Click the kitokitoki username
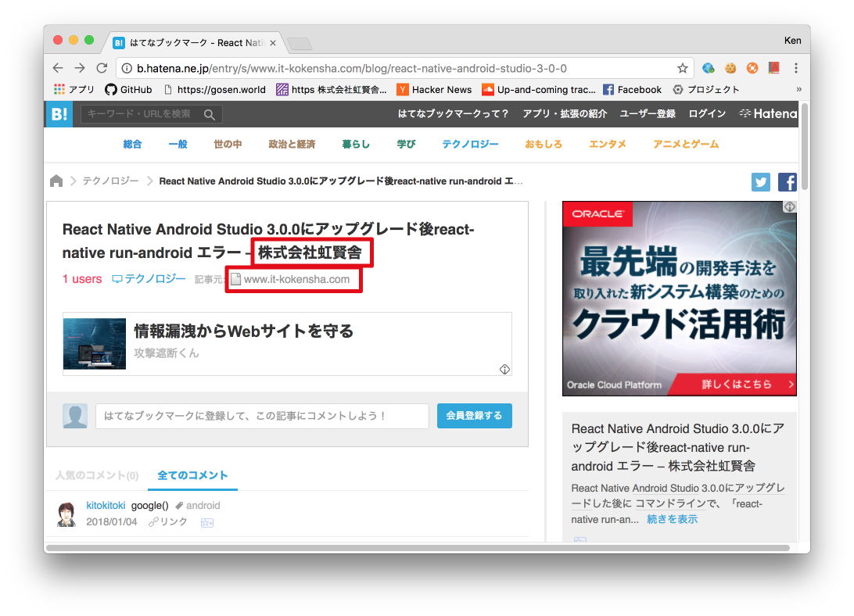The height and width of the screenshot is (616, 854). point(106,506)
